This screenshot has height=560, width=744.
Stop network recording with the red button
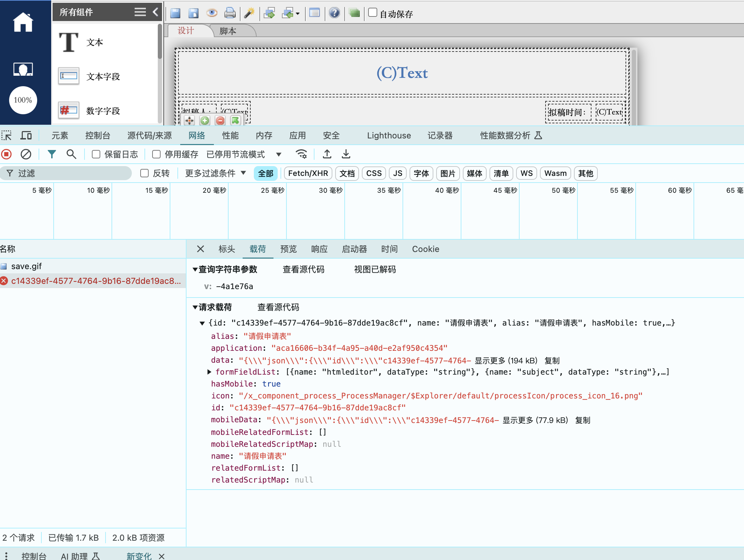click(7, 154)
